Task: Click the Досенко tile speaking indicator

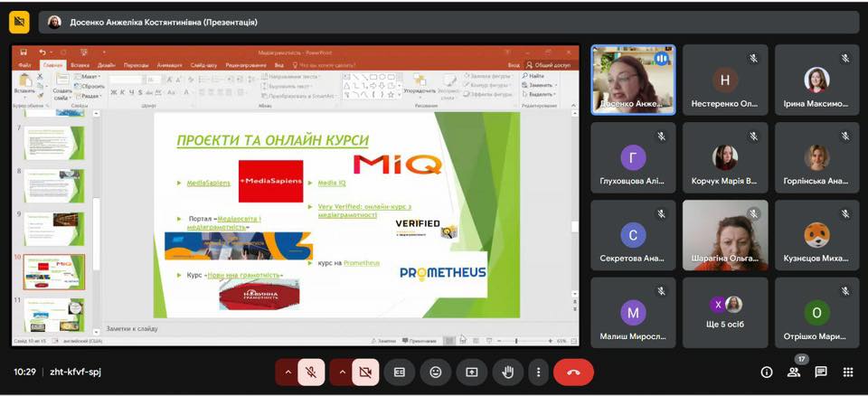Action: [x=661, y=58]
